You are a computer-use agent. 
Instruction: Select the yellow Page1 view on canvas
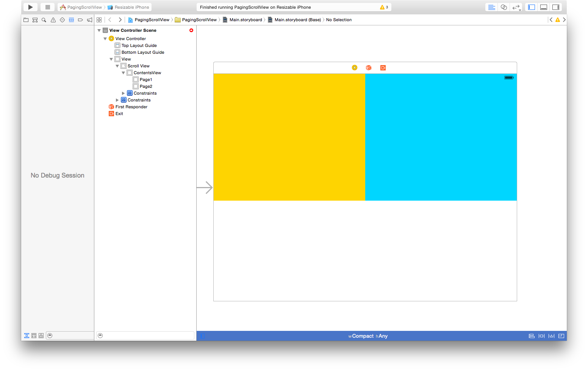pos(289,137)
